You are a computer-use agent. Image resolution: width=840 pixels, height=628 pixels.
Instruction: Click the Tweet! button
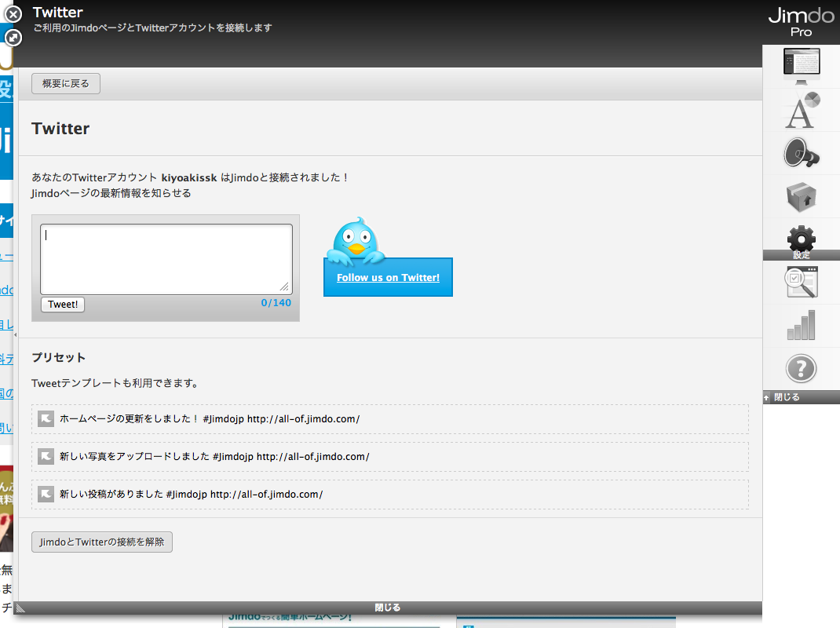(x=63, y=305)
